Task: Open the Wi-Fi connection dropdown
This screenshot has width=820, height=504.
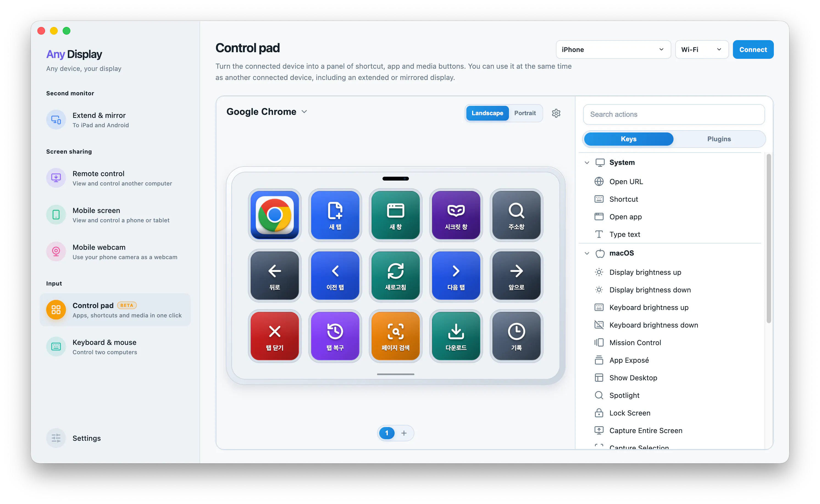Action: [702, 49]
